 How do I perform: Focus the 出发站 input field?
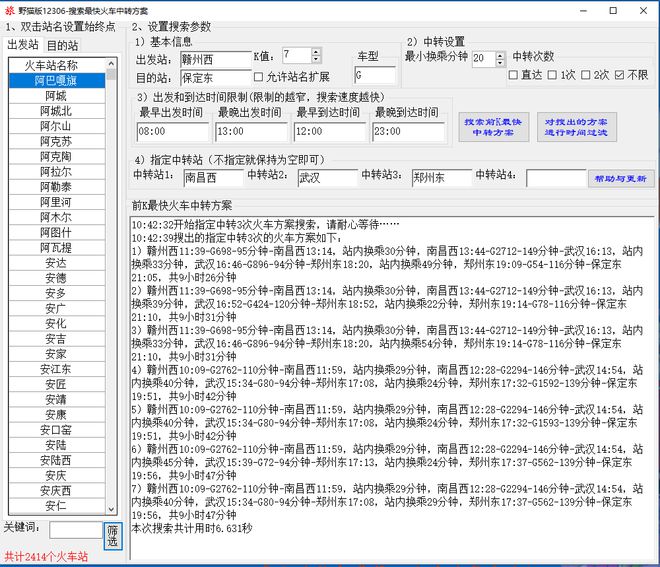[x=216, y=59]
